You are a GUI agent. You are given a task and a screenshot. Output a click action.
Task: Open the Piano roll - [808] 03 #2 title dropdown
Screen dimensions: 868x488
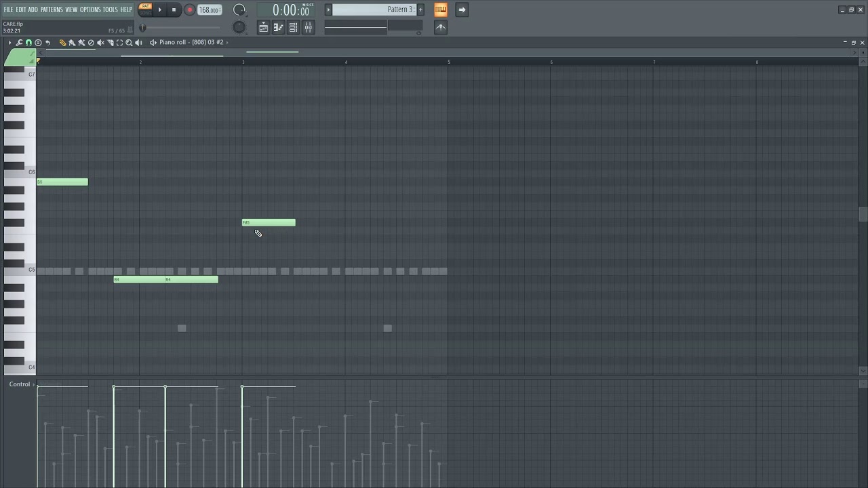pos(191,42)
